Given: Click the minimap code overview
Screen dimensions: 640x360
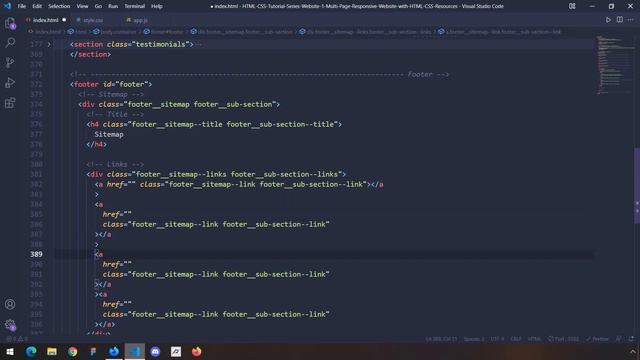Looking at the screenshot, I should tap(615, 65).
